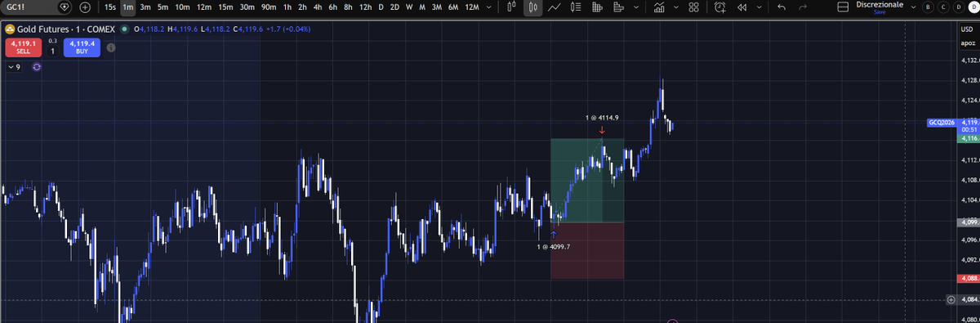Start bar replay with the rewind icon
The height and width of the screenshot is (323, 980).
point(742,7)
